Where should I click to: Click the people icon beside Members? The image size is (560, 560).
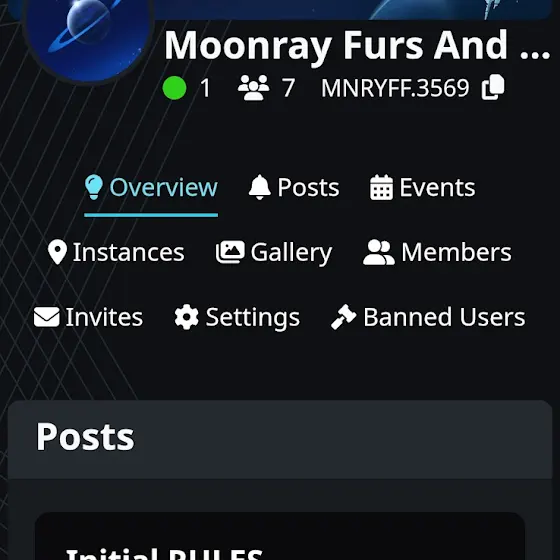point(379,252)
